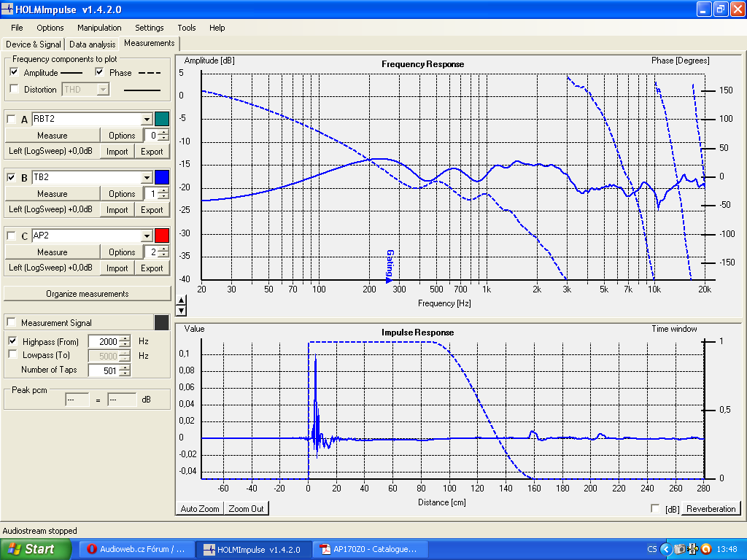Viewport: 747px width, 560px height.
Task: Click the down arrow between the graphs
Action: [181, 311]
